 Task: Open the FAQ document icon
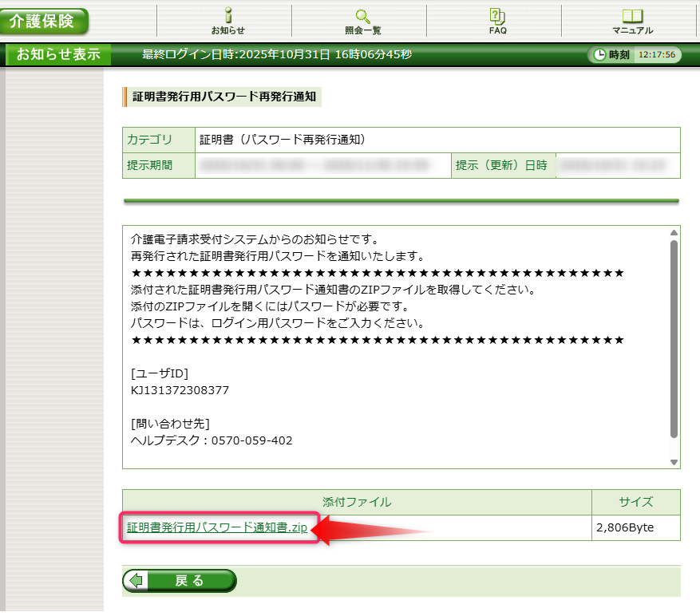tap(497, 15)
